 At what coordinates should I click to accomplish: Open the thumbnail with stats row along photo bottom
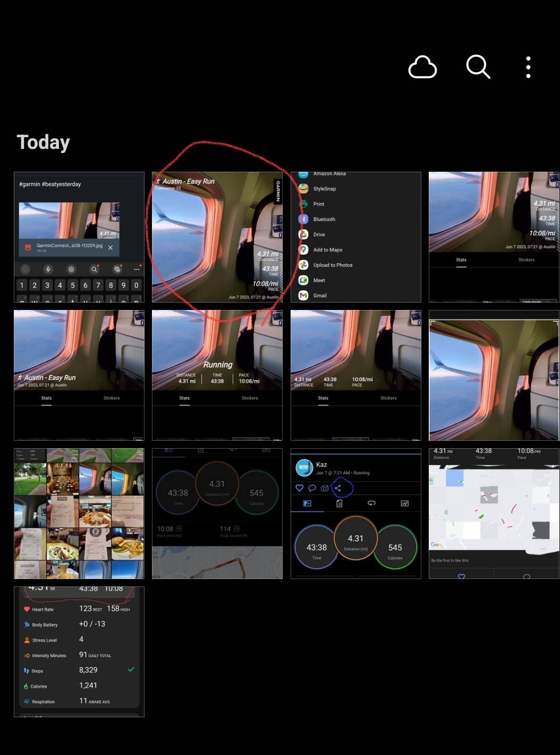tap(356, 375)
